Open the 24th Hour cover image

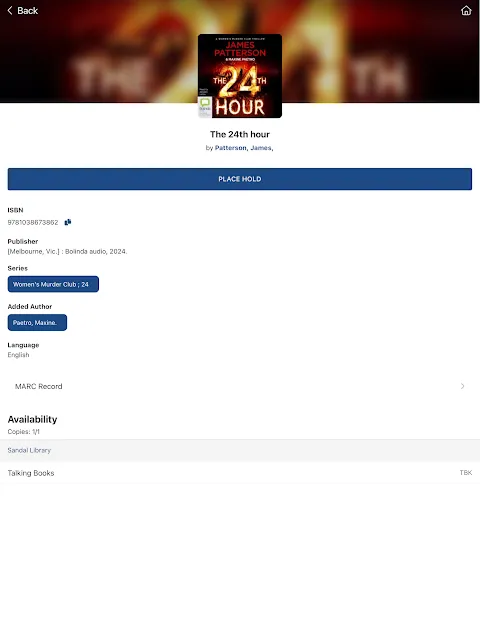[240, 76]
